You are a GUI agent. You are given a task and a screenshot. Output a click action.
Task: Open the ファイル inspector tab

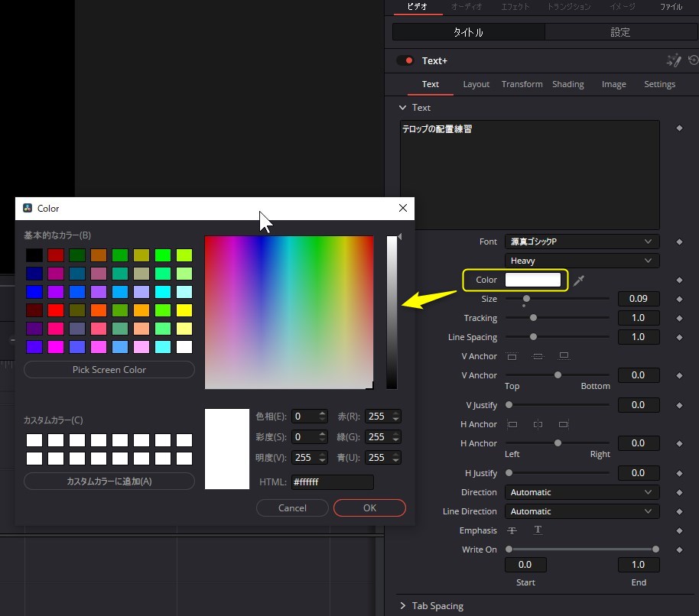point(671,7)
